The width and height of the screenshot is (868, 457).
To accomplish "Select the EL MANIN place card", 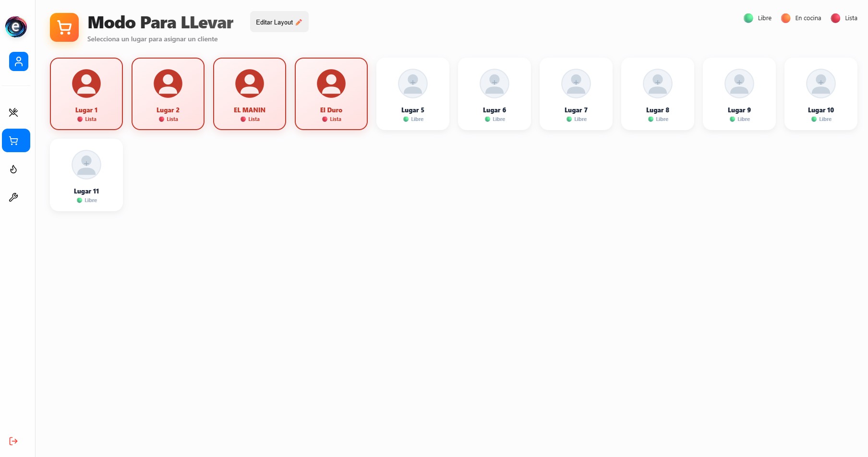I will click(250, 94).
